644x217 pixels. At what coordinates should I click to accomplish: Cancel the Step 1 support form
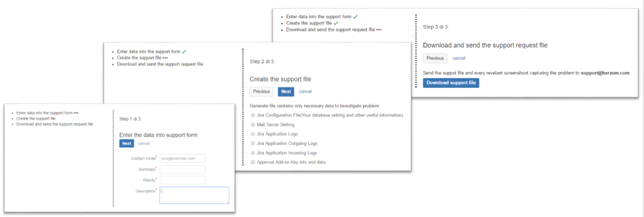pos(144,143)
